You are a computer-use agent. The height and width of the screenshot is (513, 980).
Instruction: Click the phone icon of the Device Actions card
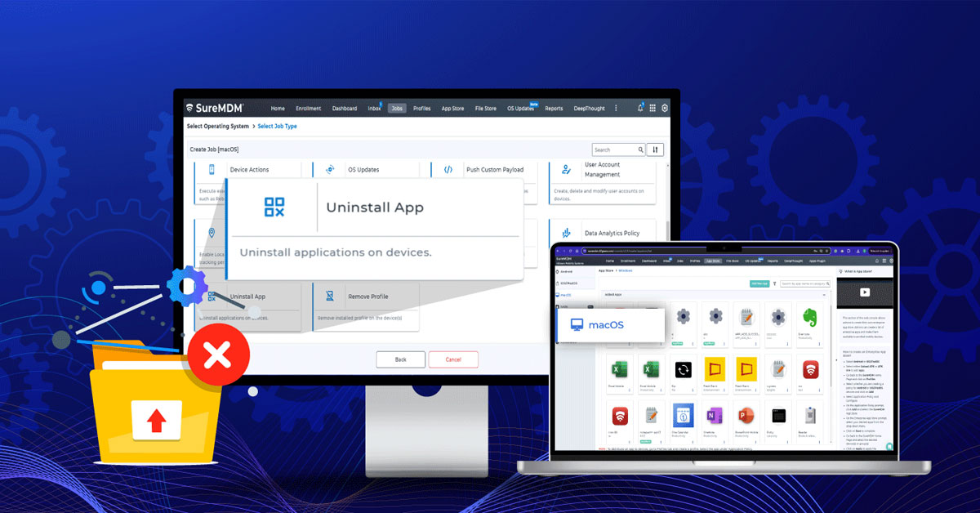click(x=212, y=170)
